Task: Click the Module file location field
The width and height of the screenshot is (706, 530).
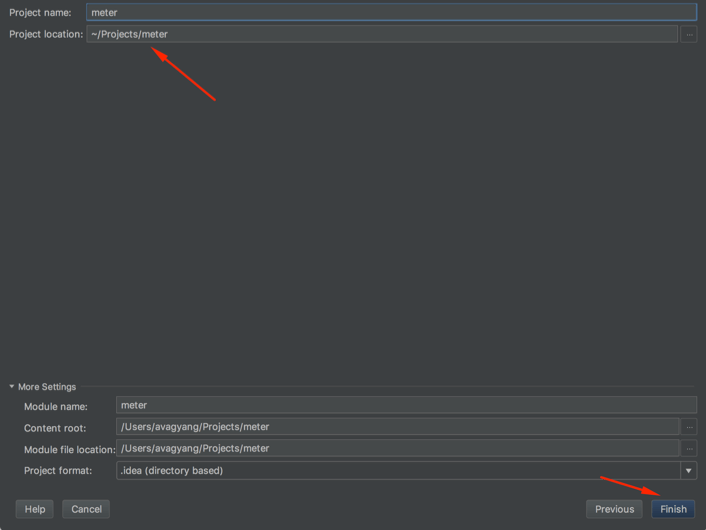Action: 397,448
